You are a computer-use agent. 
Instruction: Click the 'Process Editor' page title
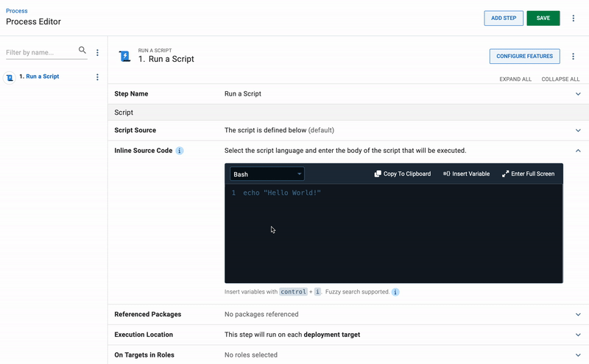coord(33,22)
